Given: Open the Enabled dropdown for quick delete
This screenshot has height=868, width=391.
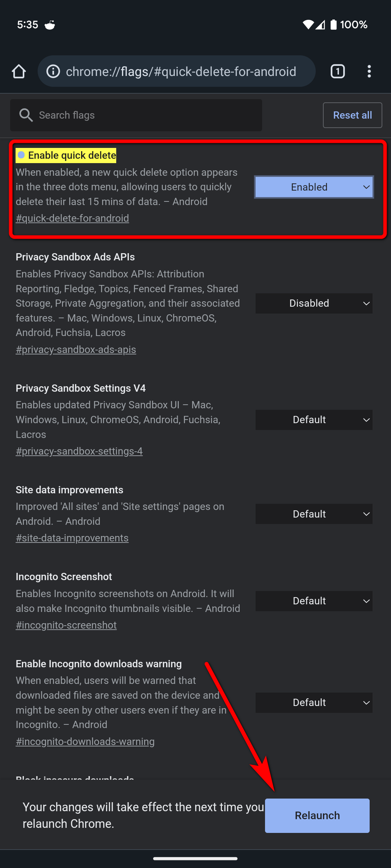Looking at the screenshot, I should tap(314, 187).
